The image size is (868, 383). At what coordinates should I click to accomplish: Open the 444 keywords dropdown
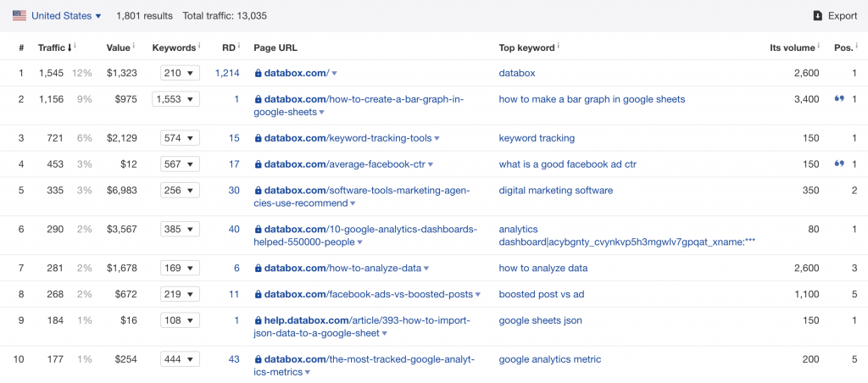180,360
